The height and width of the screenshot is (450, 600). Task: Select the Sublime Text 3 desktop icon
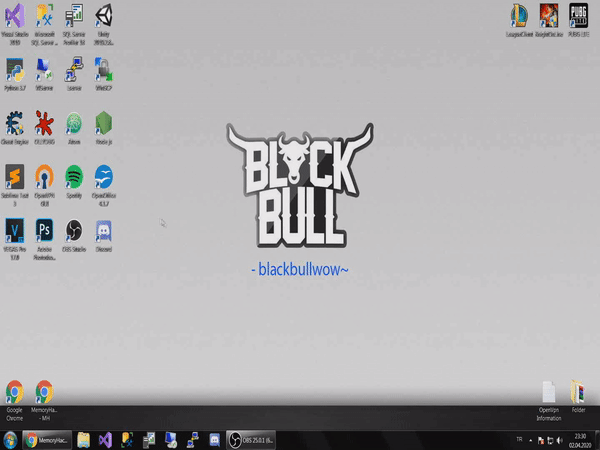point(15,186)
